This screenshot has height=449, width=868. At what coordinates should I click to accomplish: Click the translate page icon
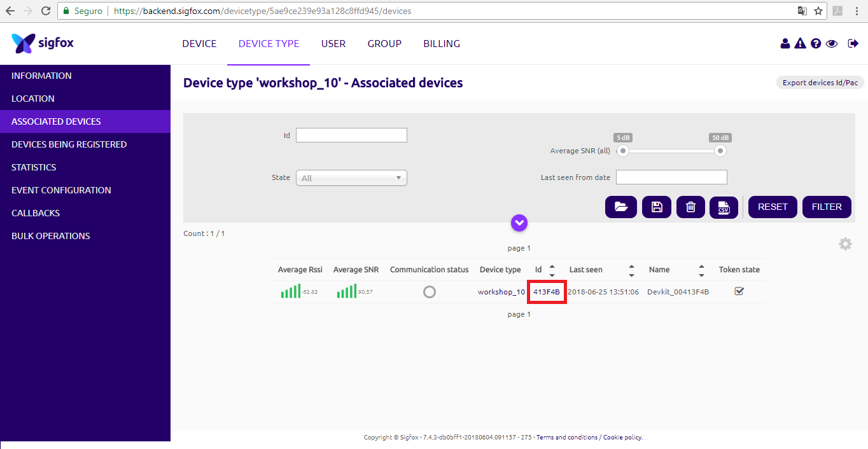(x=802, y=11)
